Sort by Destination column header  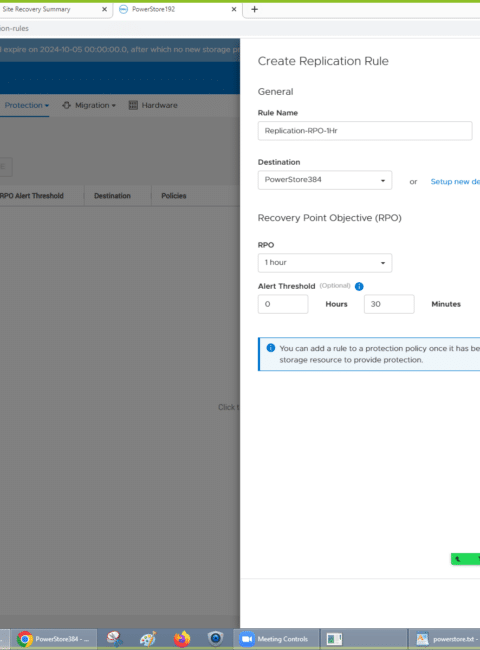pos(112,196)
